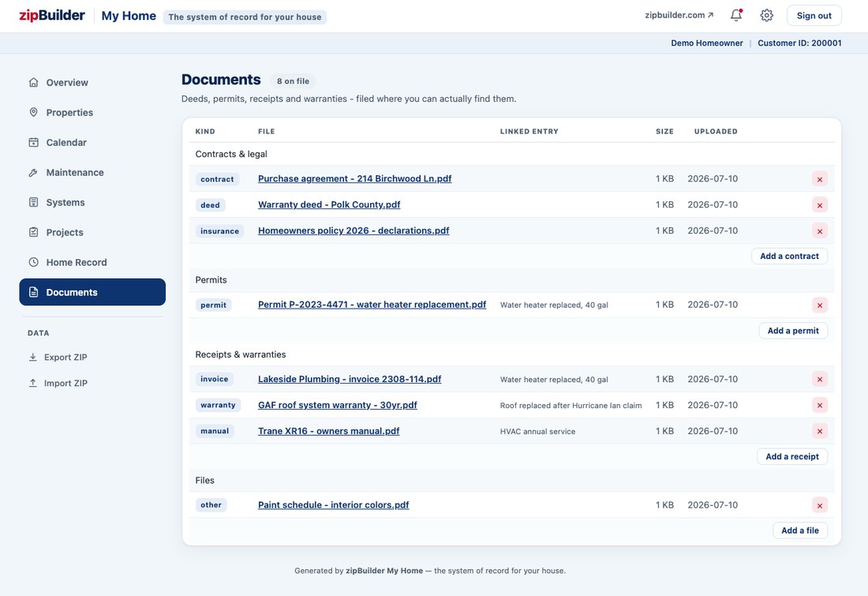This screenshot has height=596, width=868.
Task: Click the notifications bell icon
Action: click(x=735, y=16)
